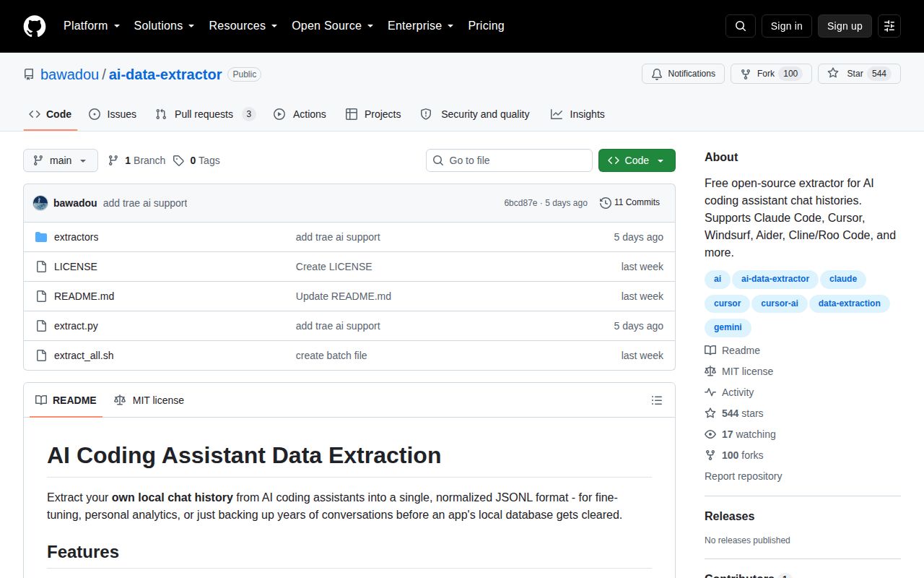Click the fork icon beside 100 forks
The image size is (924, 578).
[x=710, y=455]
